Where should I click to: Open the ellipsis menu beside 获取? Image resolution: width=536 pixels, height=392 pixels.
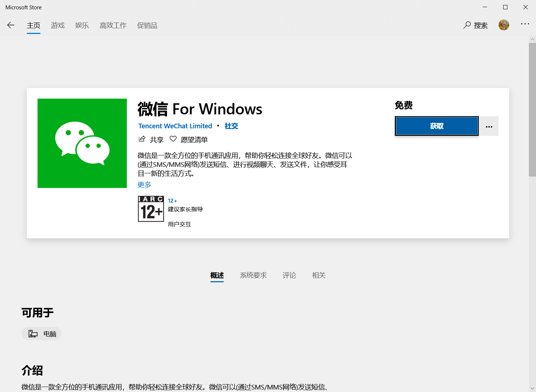[489, 126]
